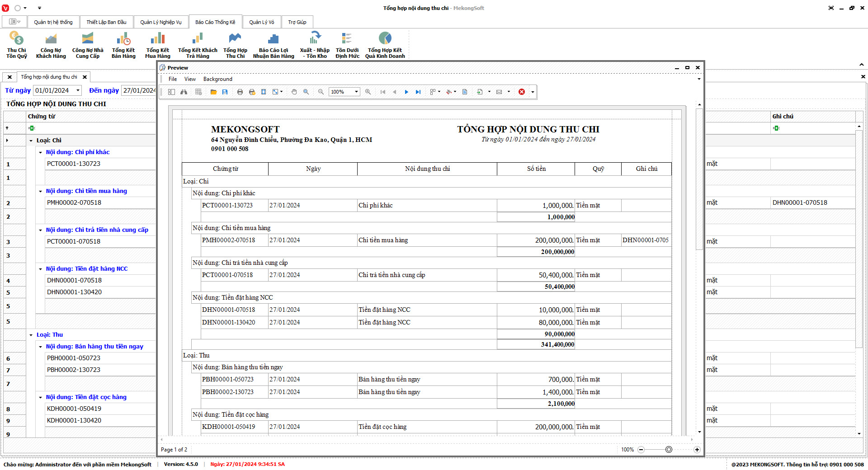Click the zoom in icon in Preview

[x=368, y=92]
